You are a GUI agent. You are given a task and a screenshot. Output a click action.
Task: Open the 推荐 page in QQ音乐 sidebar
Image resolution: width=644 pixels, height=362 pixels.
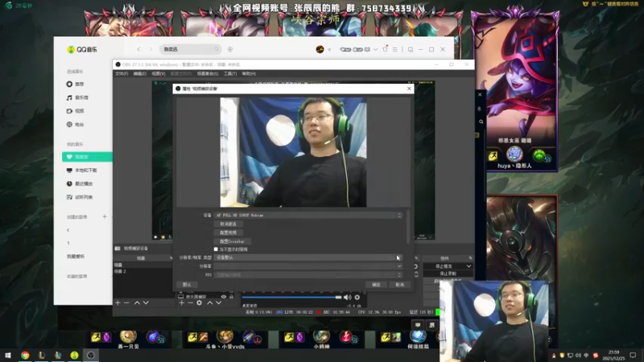coord(75,84)
